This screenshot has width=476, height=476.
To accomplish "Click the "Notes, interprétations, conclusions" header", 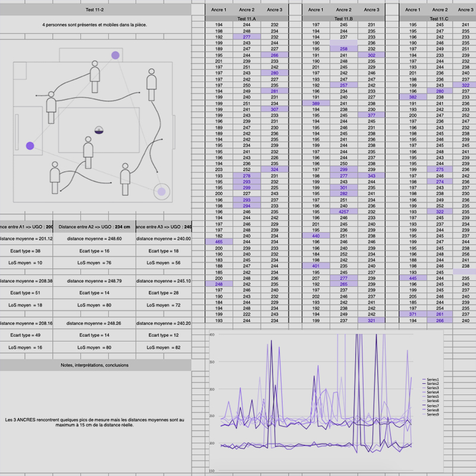I will coord(95,365).
